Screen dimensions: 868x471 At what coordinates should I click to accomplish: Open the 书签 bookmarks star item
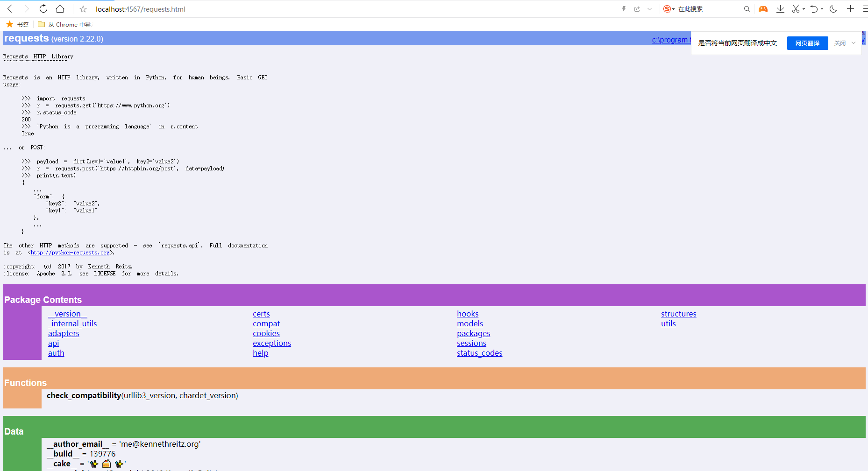pyautogui.click(x=17, y=24)
